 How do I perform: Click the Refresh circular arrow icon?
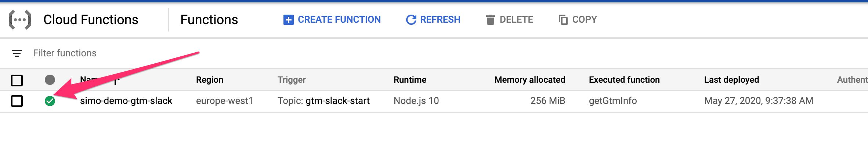pyautogui.click(x=411, y=20)
